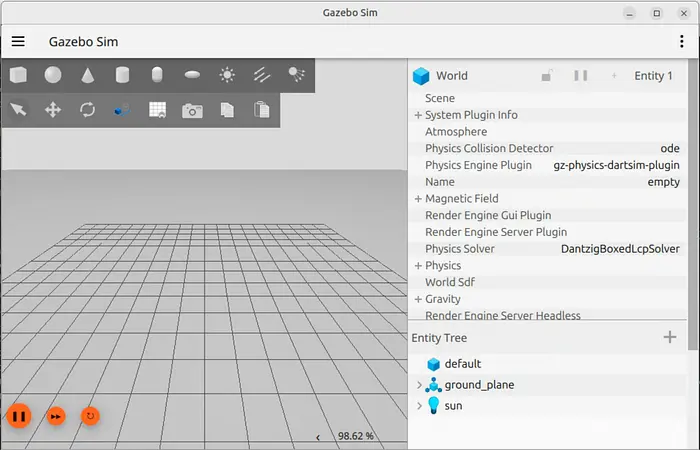Step the simulation forward

pos(56,417)
